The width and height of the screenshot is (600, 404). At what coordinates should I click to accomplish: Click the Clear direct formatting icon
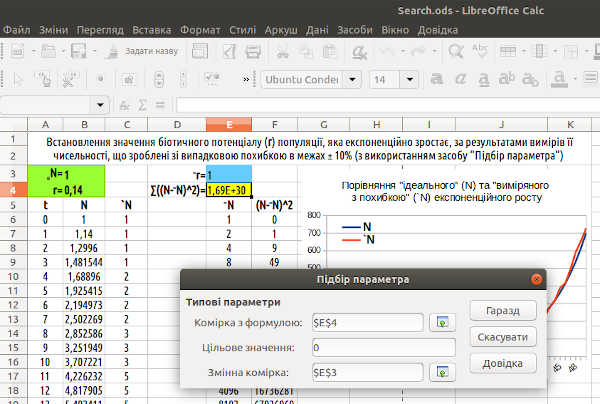point(360,51)
